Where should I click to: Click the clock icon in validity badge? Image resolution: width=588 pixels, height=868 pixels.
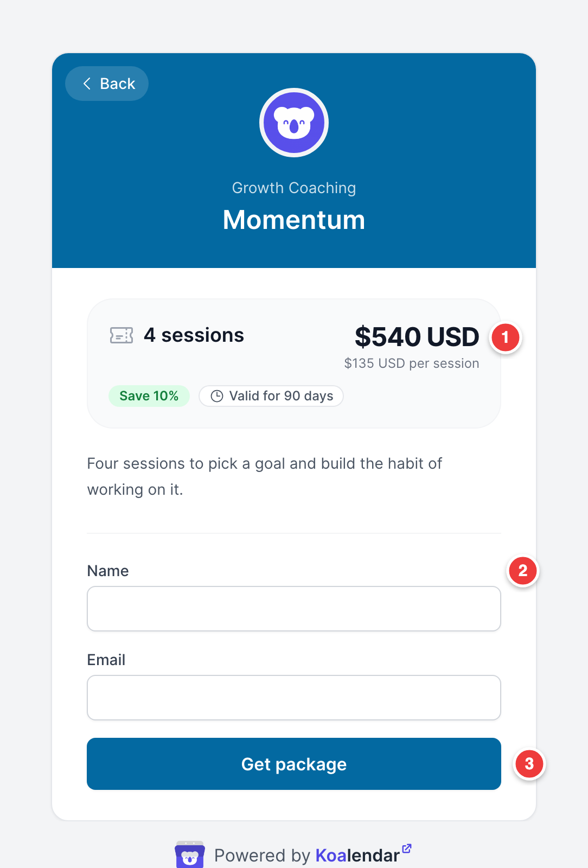(x=217, y=396)
